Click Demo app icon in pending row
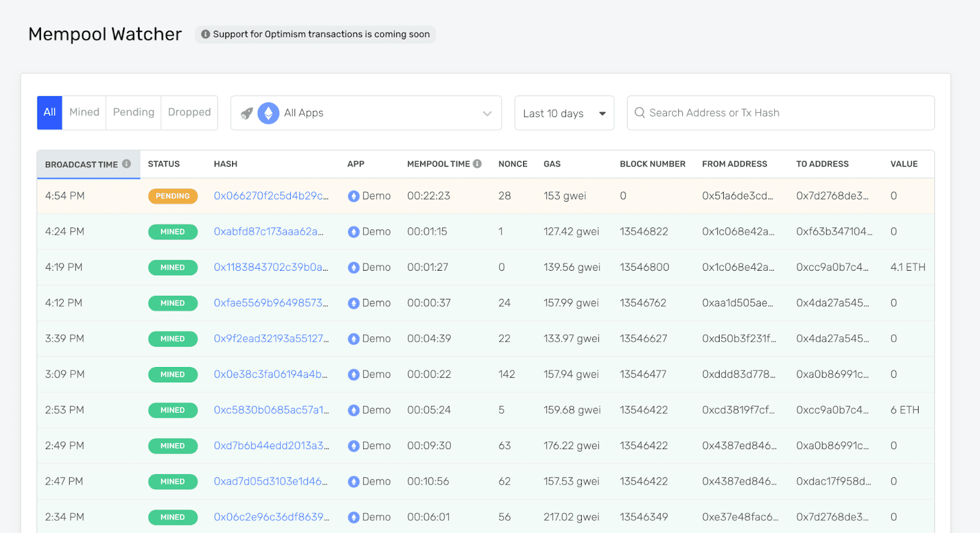Image resolution: width=980 pixels, height=533 pixels. point(353,196)
